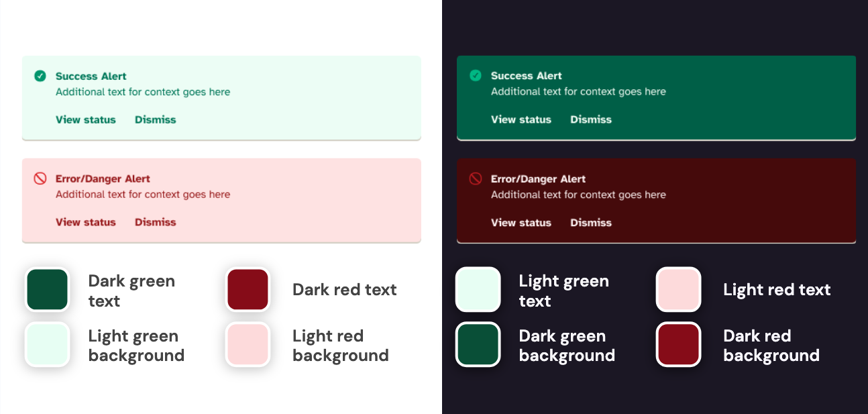Click the Dark green background swatch in dark mode
868x414 pixels.
click(x=478, y=344)
